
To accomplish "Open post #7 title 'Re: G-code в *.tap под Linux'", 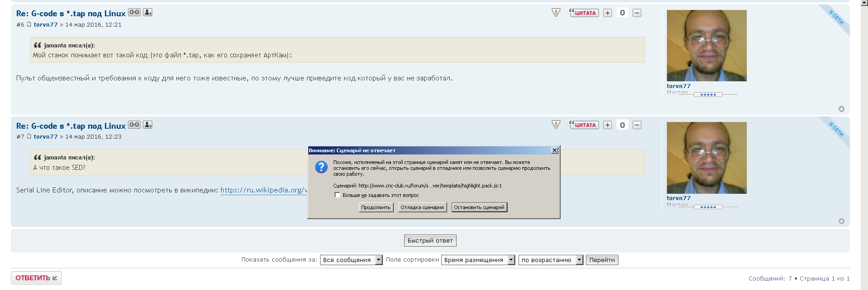I will tap(71, 126).
